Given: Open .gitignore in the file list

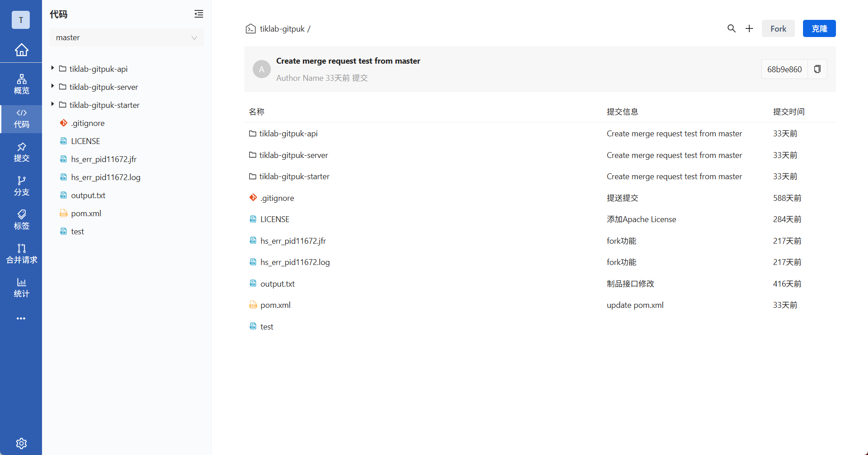Looking at the screenshot, I should (x=277, y=198).
